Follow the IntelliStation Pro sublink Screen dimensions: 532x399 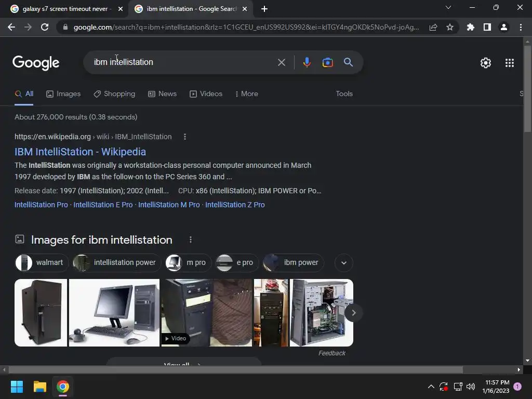pos(41,205)
